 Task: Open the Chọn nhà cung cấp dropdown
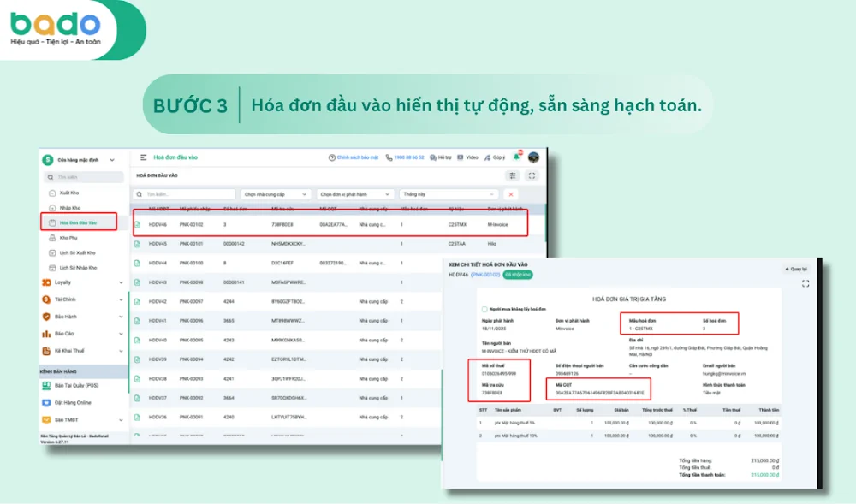click(276, 194)
